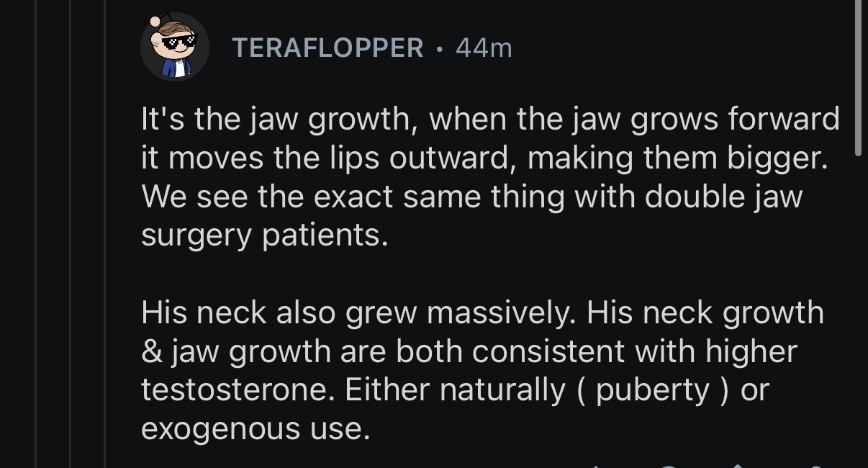Collapse top thread via outermost indent line
The width and height of the screenshot is (868, 468).
coord(35,234)
